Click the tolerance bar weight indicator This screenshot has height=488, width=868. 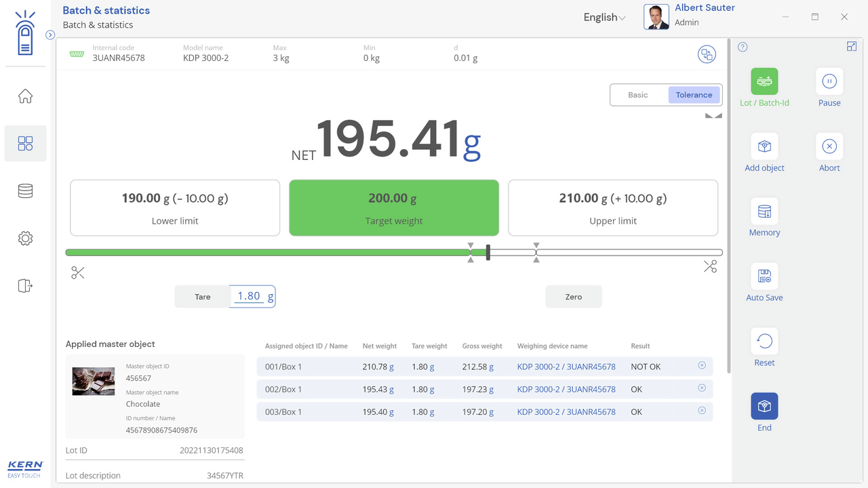[488, 253]
